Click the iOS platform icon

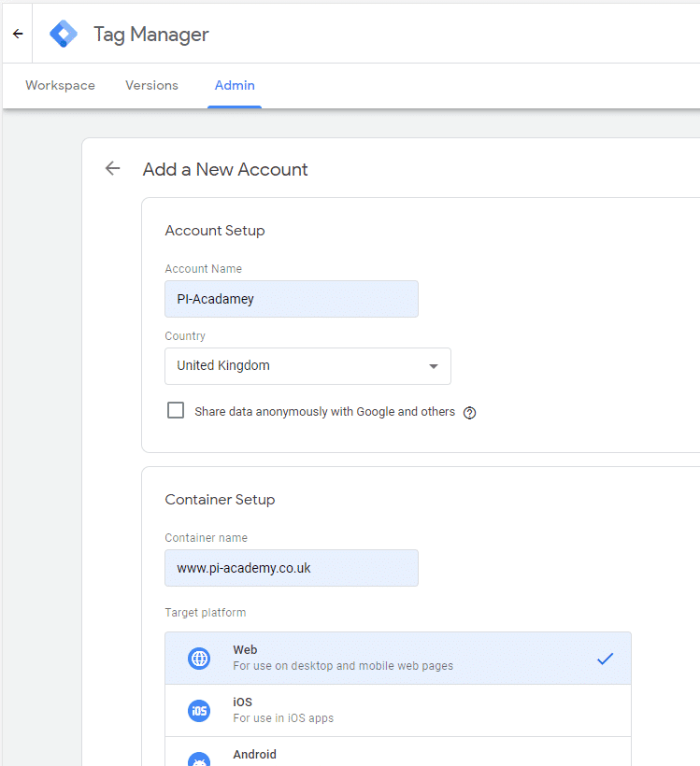coord(199,711)
